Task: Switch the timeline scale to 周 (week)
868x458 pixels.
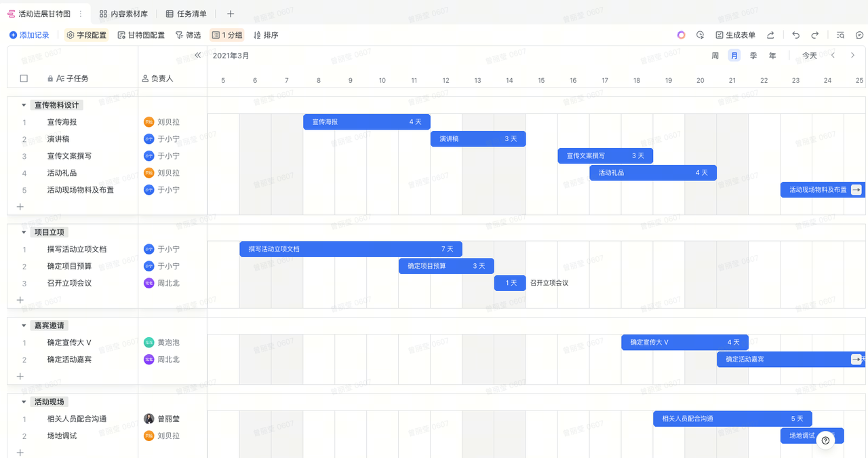Action: pyautogui.click(x=715, y=56)
